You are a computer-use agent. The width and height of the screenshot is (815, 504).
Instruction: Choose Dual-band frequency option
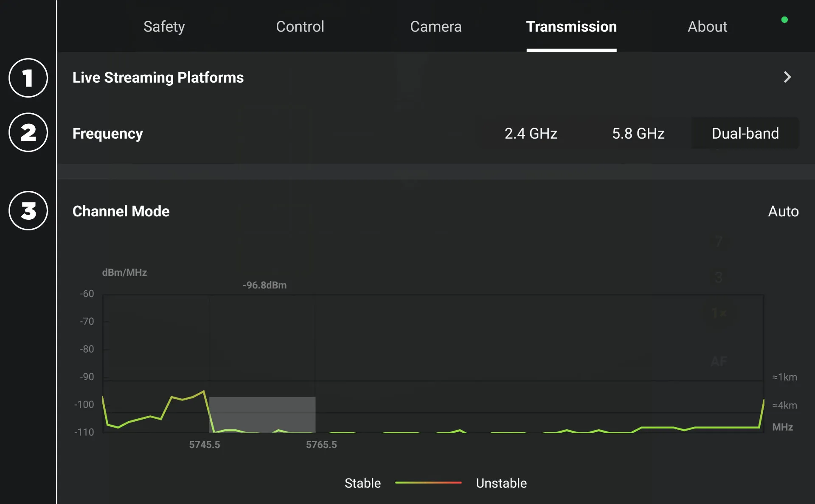[745, 133]
